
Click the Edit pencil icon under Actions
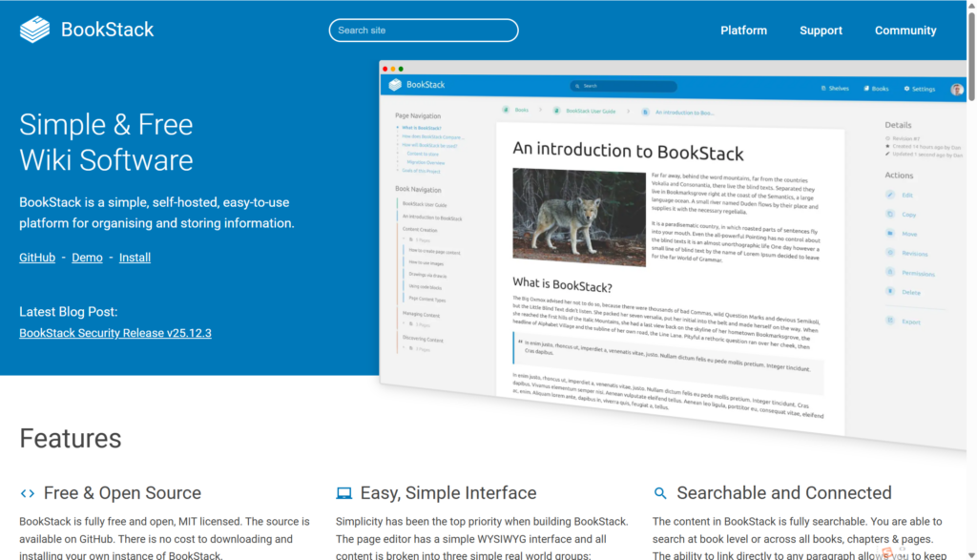tap(889, 195)
